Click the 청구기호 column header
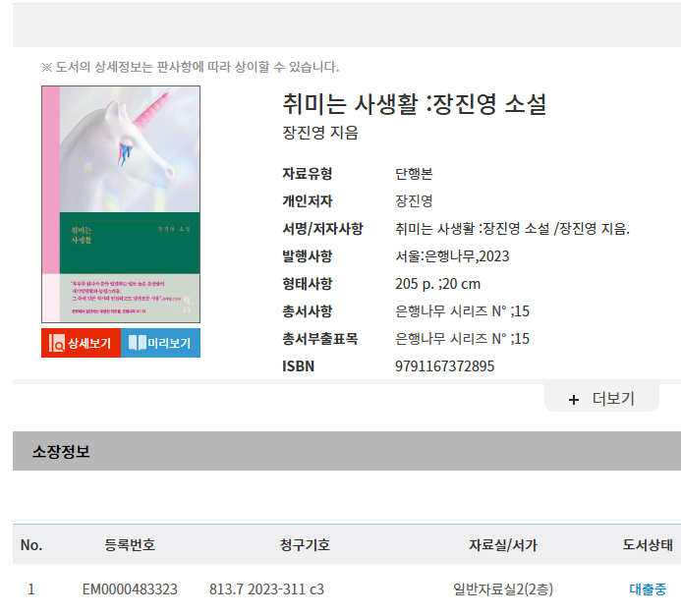The height and width of the screenshot is (616, 681). tap(305, 545)
